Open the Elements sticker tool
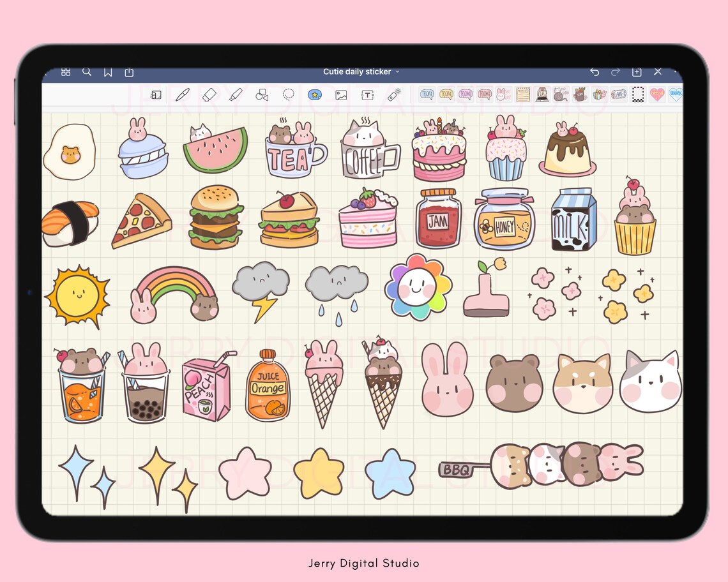 (315, 94)
